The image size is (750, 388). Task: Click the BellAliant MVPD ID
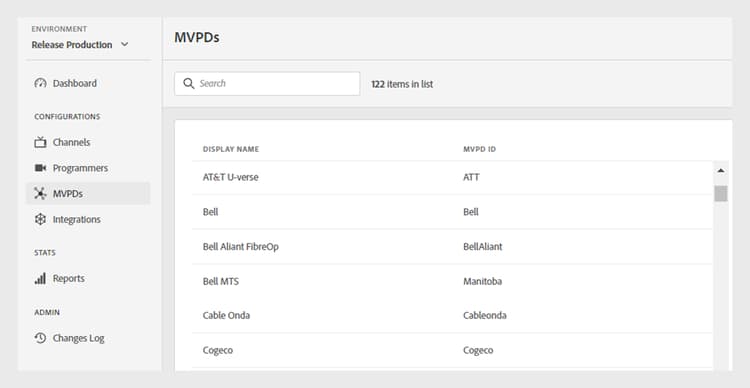(x=483, y=247)
